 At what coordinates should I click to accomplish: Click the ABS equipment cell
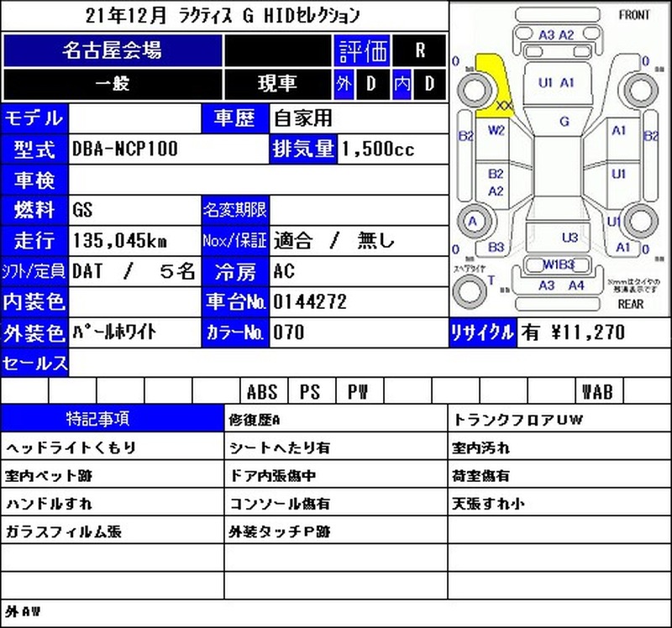pyautogui.click(x=263, y=391)
